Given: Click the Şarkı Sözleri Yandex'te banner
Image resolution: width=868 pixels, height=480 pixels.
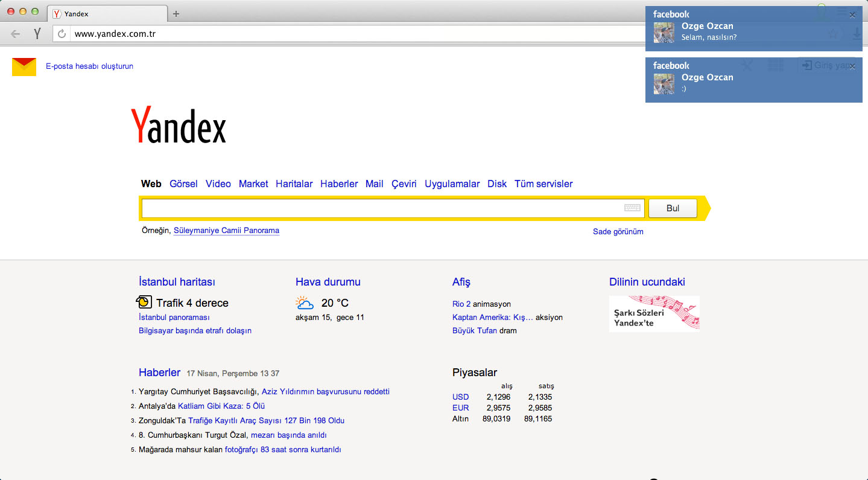Looking at the screenshot, I should coord(654,313).
